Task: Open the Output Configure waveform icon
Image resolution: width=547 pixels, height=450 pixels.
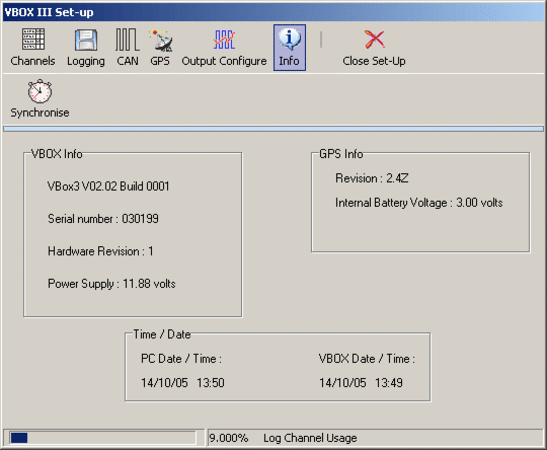Action: point(224,39)
